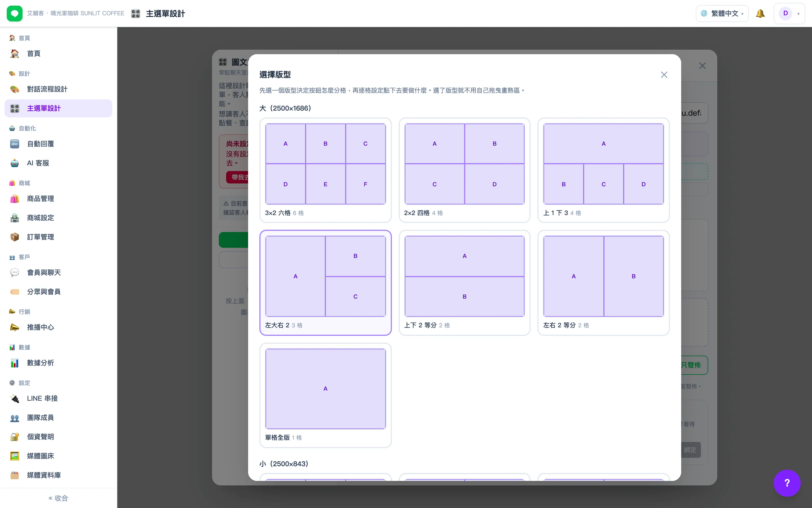812x508 pixels.
Task: Click the 主選單設計 sidebar icon
Action: coord(15,109)
